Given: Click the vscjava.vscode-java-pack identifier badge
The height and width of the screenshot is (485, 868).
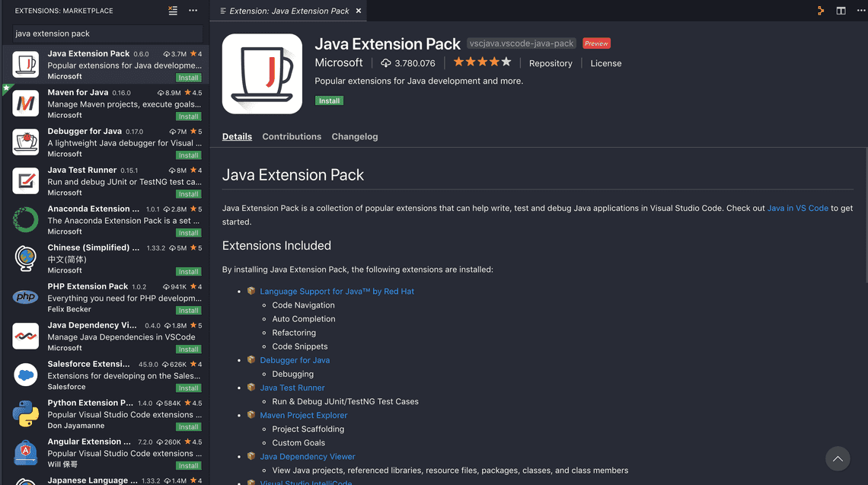Looking at the screenshot, I should 521,43.
